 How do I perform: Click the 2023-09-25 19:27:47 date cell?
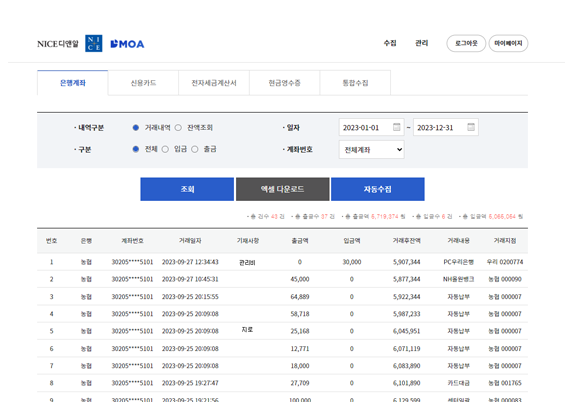(190, 383)
